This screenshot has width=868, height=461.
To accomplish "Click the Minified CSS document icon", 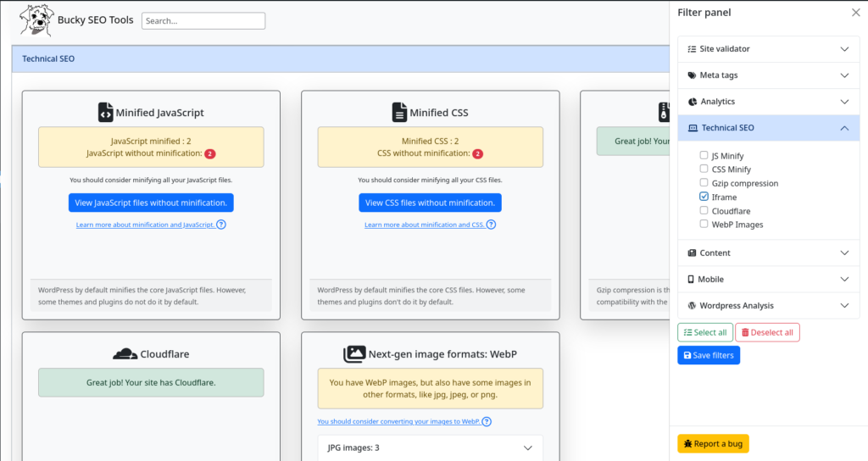I will (399, 113).
